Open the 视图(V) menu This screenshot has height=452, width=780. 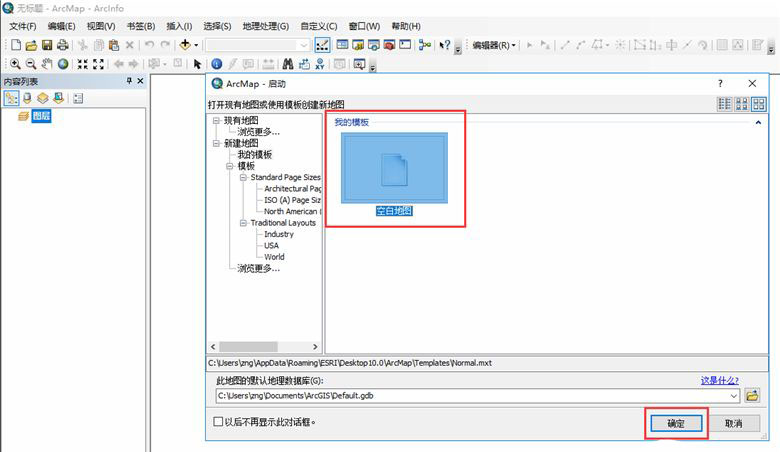click(x=101, y=26)
